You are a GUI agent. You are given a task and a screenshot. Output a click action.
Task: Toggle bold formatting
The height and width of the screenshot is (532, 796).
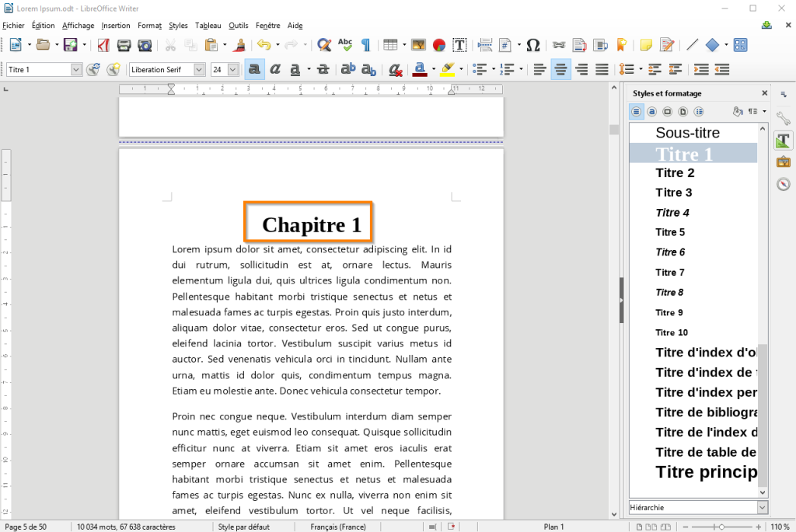point(254,69)
